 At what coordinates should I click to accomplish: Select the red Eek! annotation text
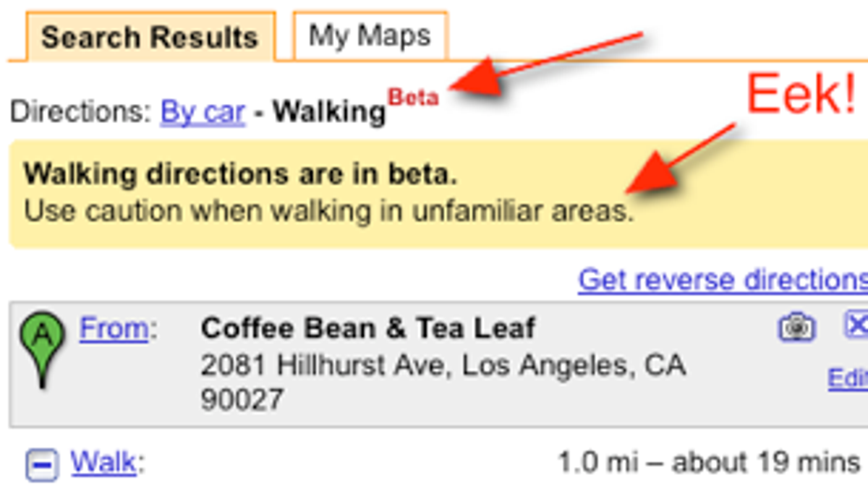pos(801,95)
